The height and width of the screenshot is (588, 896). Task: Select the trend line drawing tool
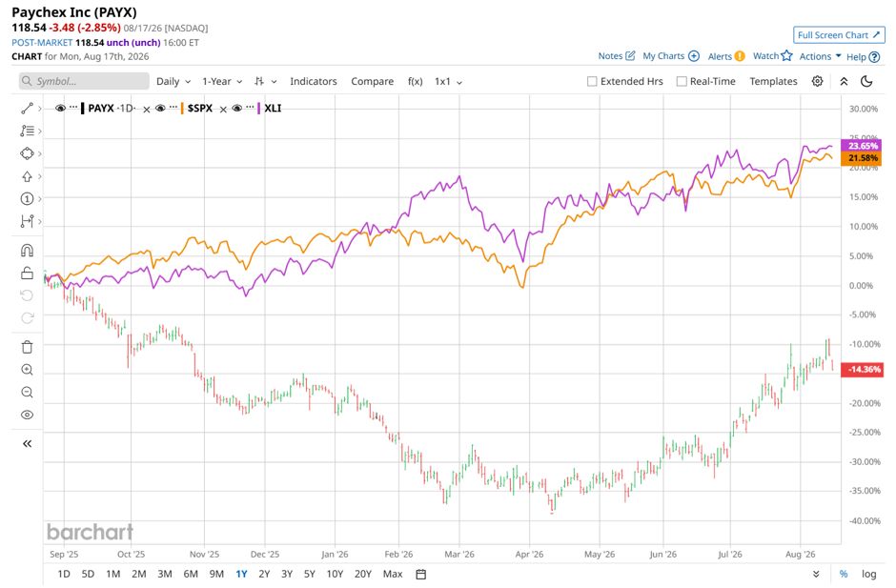[x=27, y=108]
